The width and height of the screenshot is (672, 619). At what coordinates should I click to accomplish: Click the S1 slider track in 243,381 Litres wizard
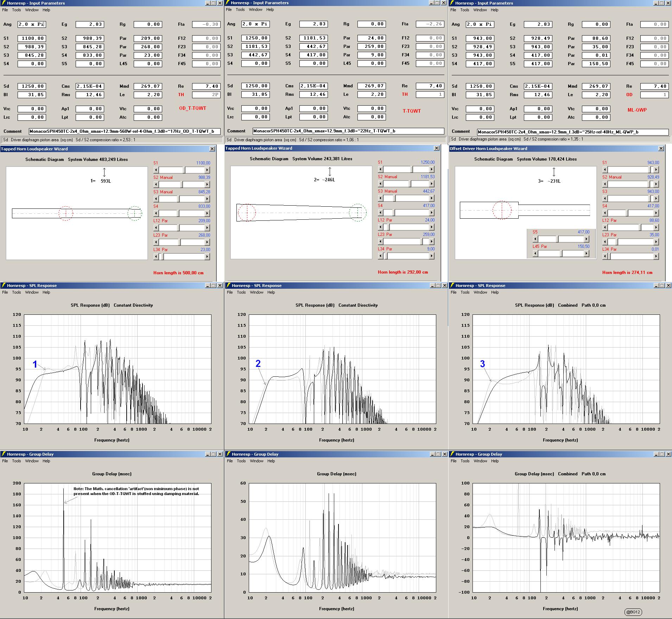click(x=406, y=169)
